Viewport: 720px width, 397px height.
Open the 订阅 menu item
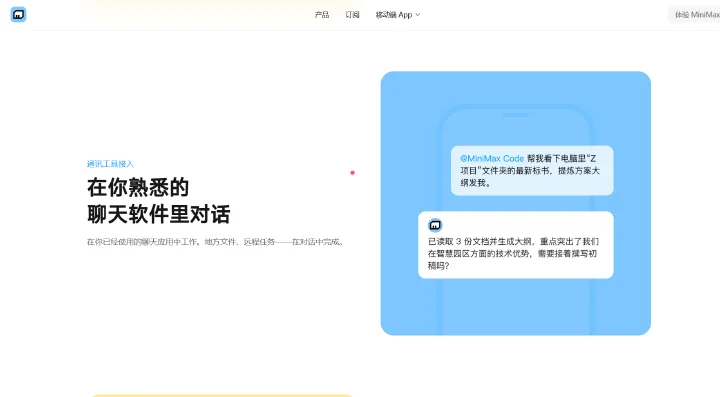pyautogui.click(x=352, y=15)
